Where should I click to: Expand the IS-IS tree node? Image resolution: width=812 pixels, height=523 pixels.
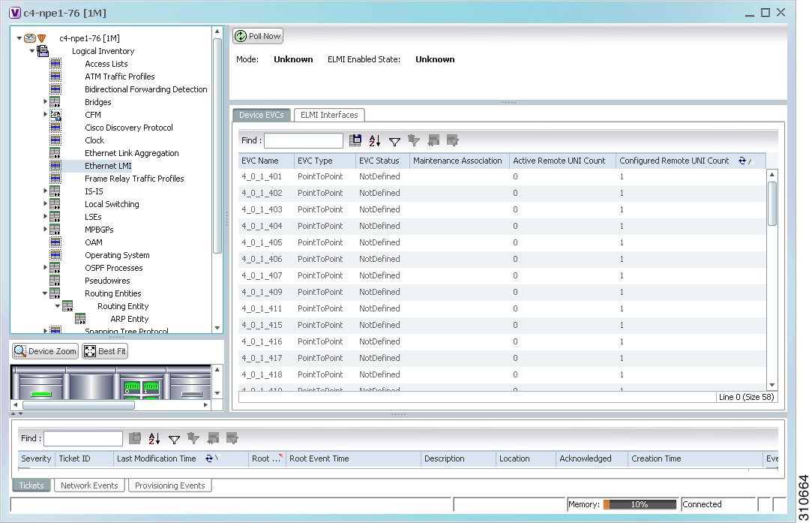tap(46, 191)
